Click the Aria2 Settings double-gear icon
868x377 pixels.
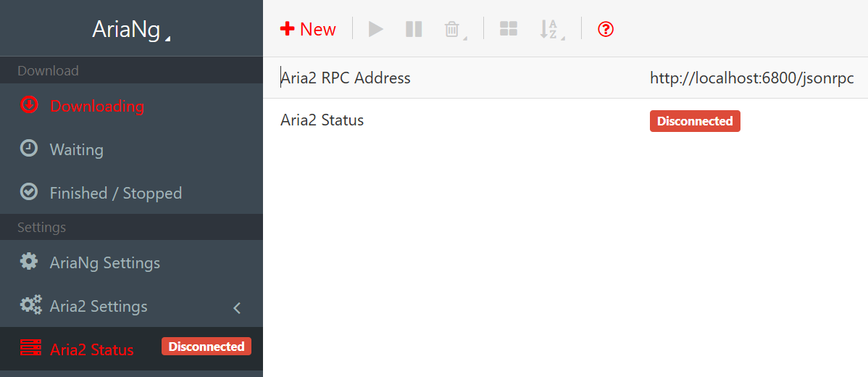click(31, 305)
